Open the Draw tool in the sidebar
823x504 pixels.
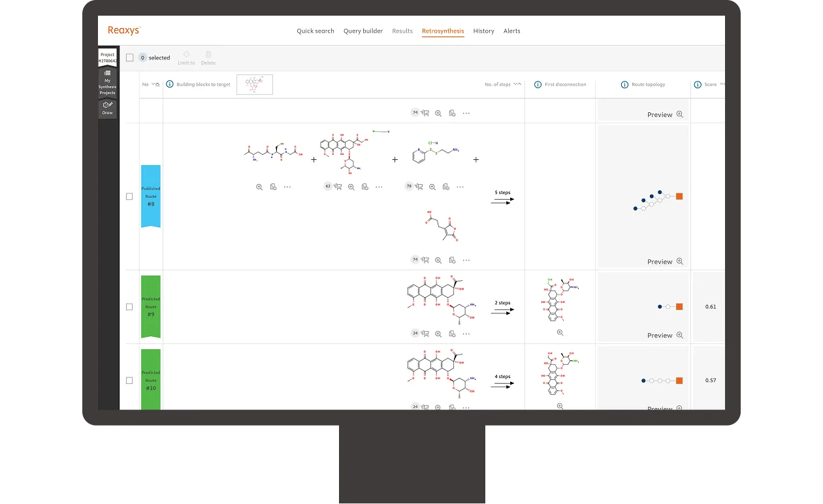click(107, 109)
